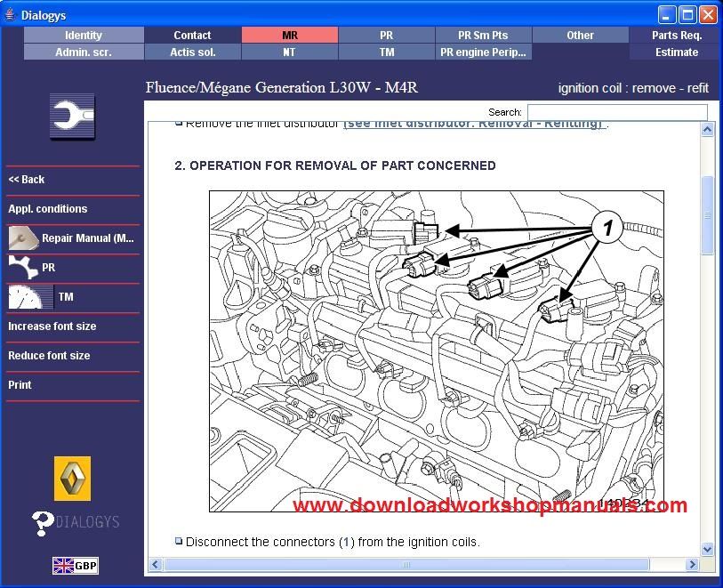Switch to the NT tab
This screenshot has height=588, width=723.
pyautogui.click(x=290, y=52)
